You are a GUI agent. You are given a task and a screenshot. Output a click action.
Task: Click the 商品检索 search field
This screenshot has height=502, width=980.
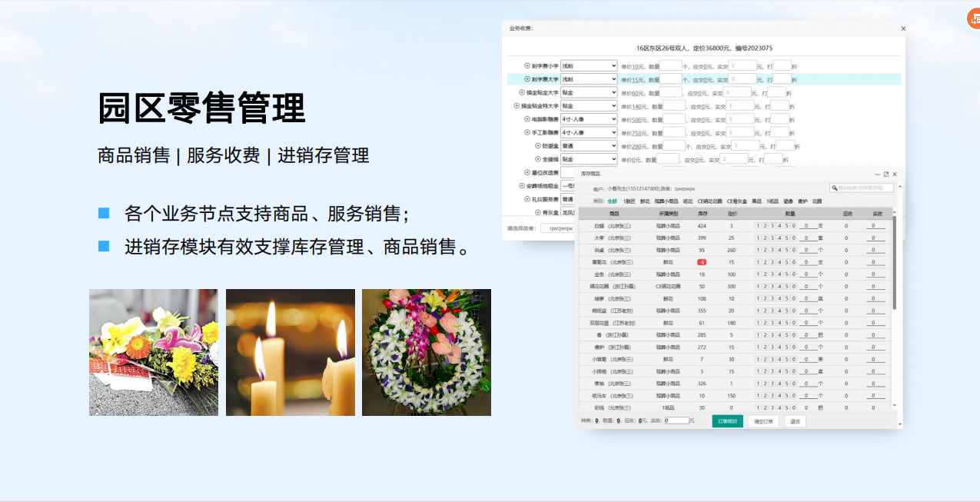(x=862, y=188)
